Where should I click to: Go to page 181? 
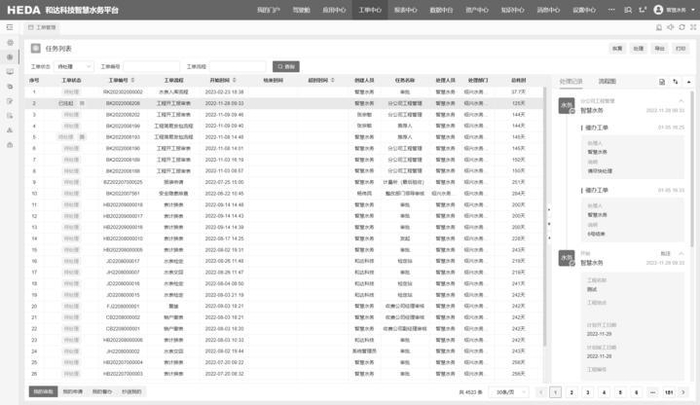click(669, 392)
